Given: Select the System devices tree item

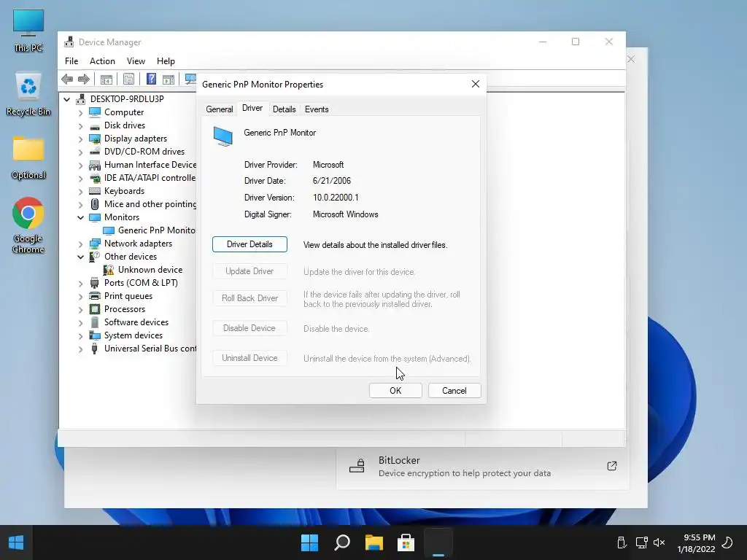Looking at the screenshot, I should 133,335.
